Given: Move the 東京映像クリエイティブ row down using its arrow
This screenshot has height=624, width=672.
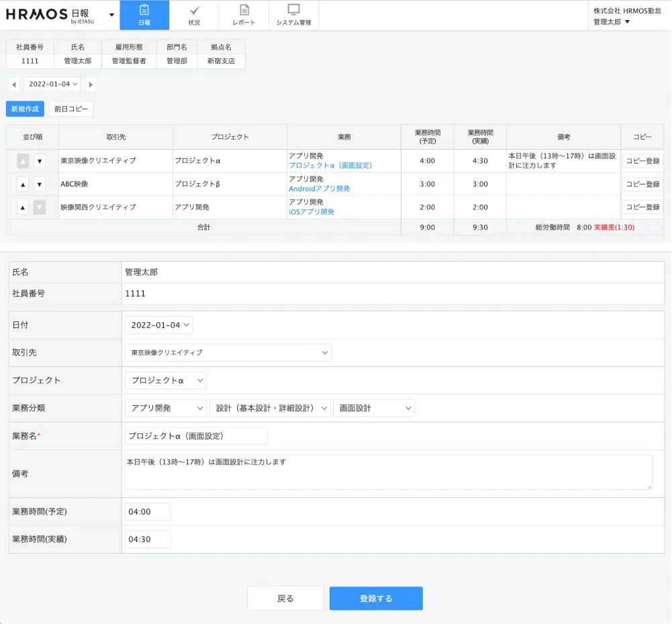Looking at the screenshot, I should (x=39, y=160).
